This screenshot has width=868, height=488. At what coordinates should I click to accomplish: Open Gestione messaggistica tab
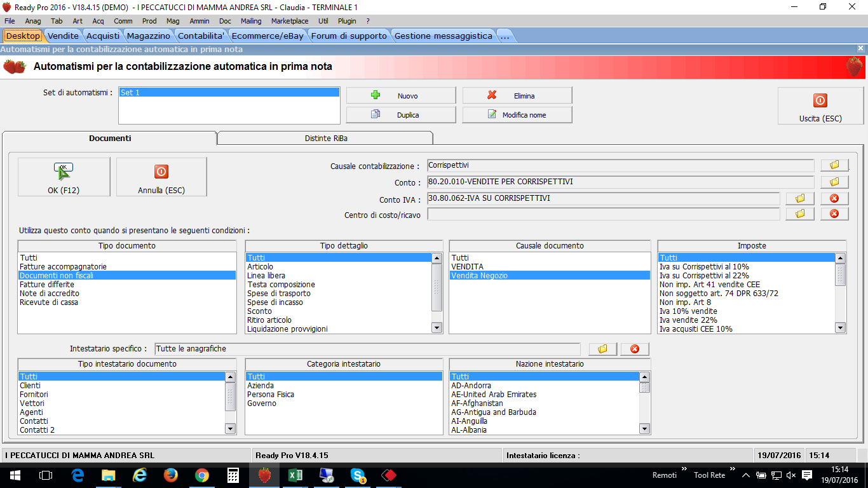[444, 36]
